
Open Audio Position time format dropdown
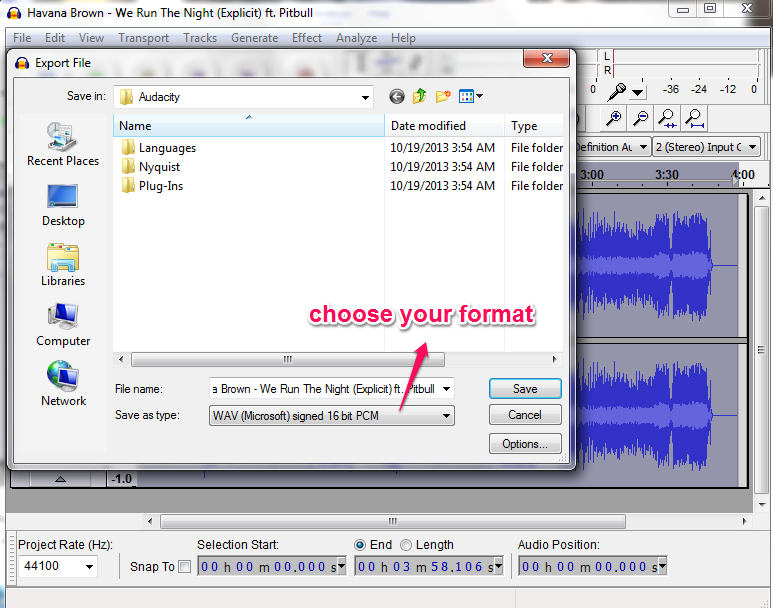[662, 566]
